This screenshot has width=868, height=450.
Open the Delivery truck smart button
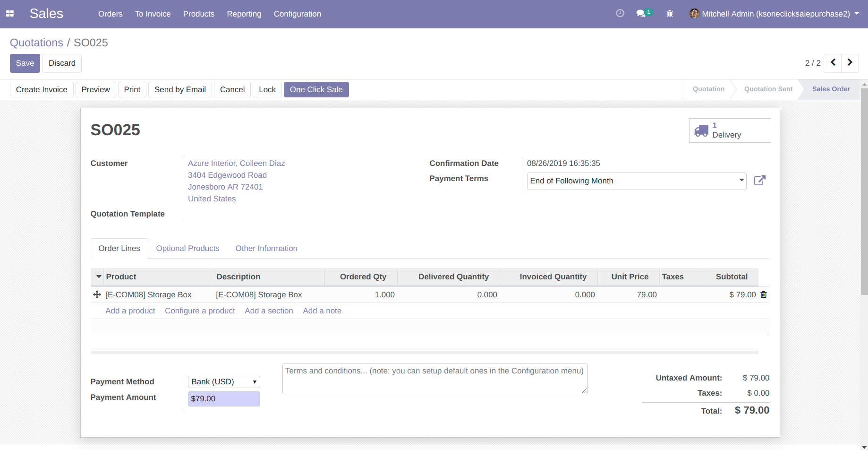pyautogui.click(x=729, y=130)
